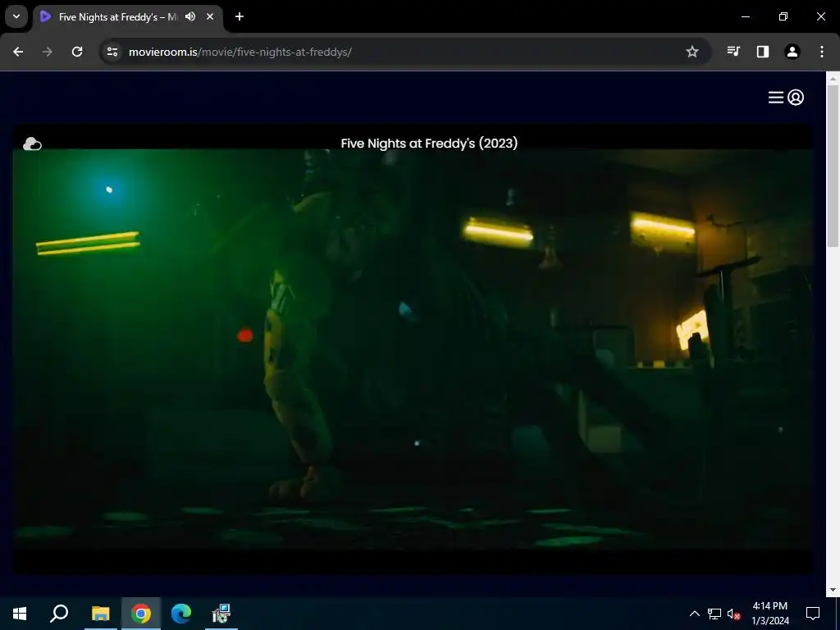Viewport: 840px width, 630px height.
Task: Open the Chrome profile icon
Action: pos(792,52)
